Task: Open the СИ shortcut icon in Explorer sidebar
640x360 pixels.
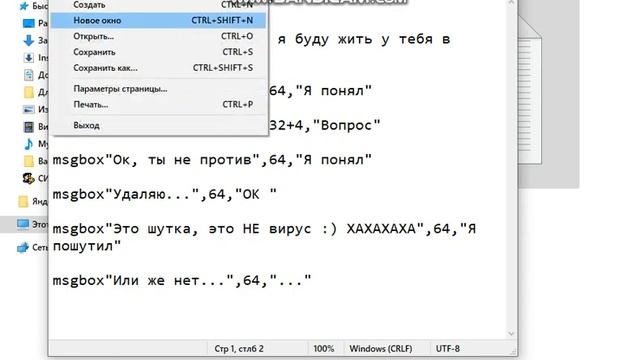Action: click(29, 178)
